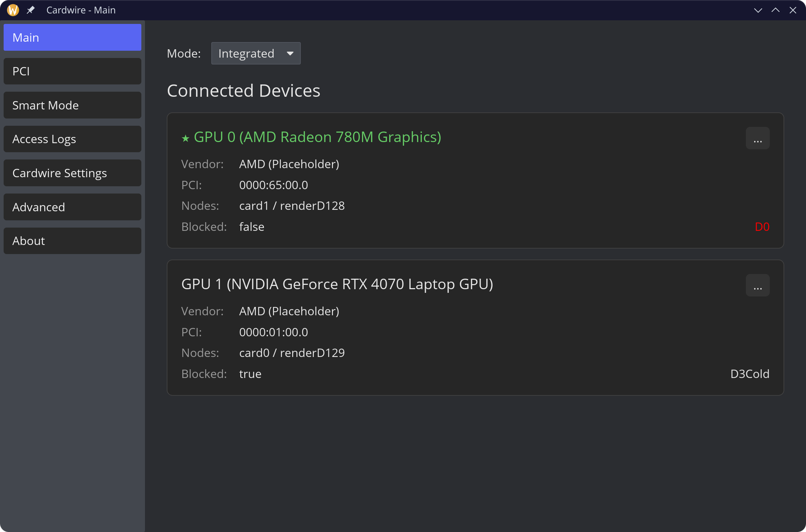Minimize the Cardwire window
806x532 pixels.
coord(758,10)
